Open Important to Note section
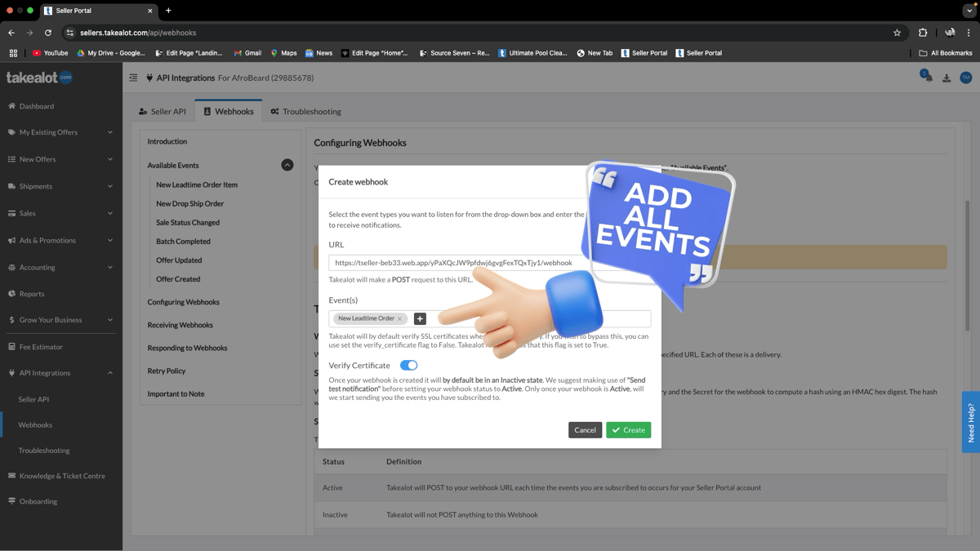The image size is (980, 551). coord(176,393)
